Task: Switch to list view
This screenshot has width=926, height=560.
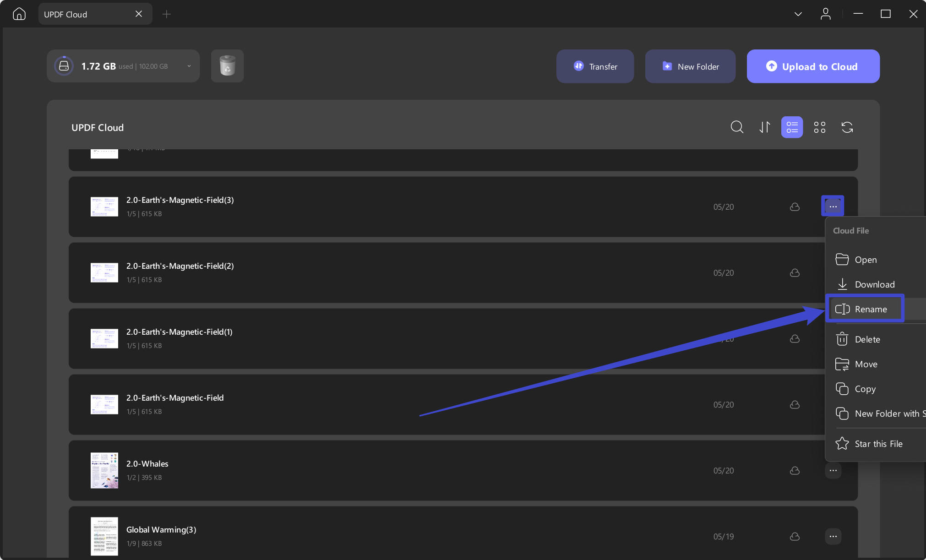Action: 792,127
